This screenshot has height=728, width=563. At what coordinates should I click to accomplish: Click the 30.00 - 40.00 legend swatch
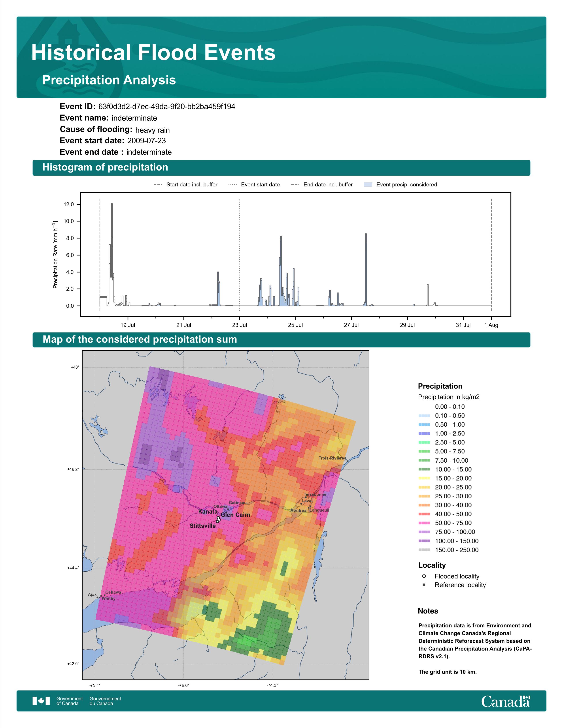point(424,505)
